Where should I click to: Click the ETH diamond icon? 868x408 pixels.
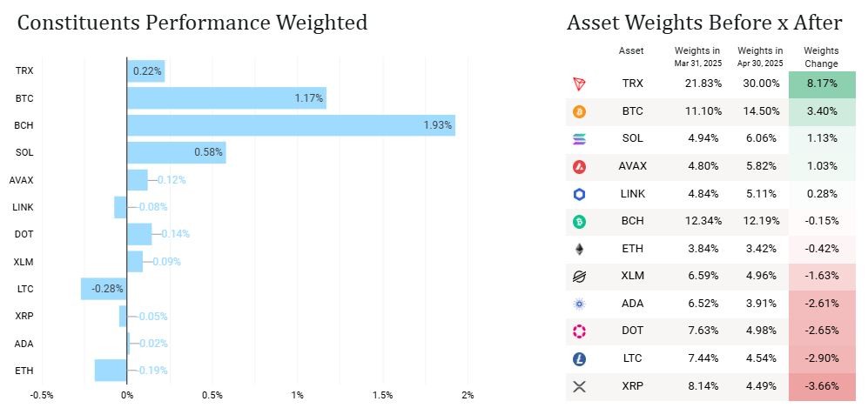click(x=580, y=250)
